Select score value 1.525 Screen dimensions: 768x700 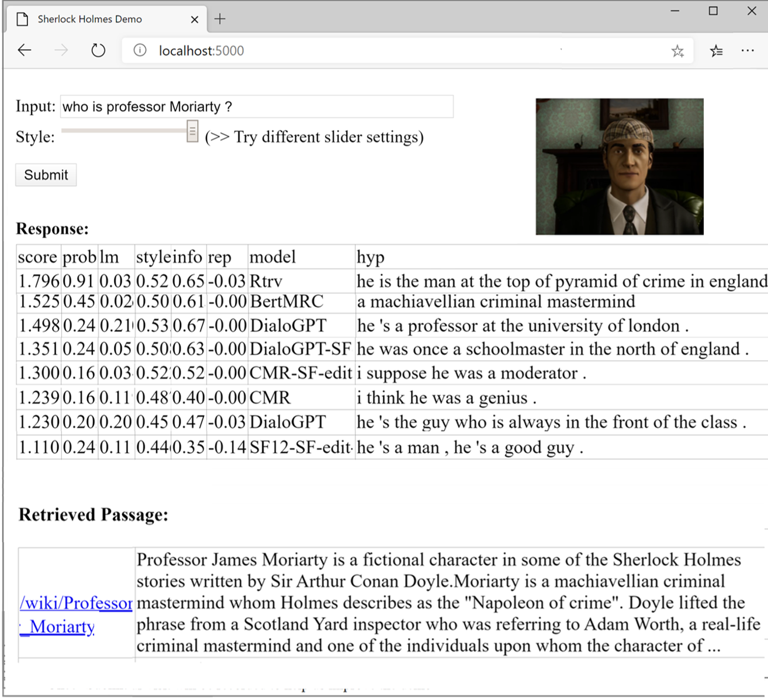pos(39,302)
